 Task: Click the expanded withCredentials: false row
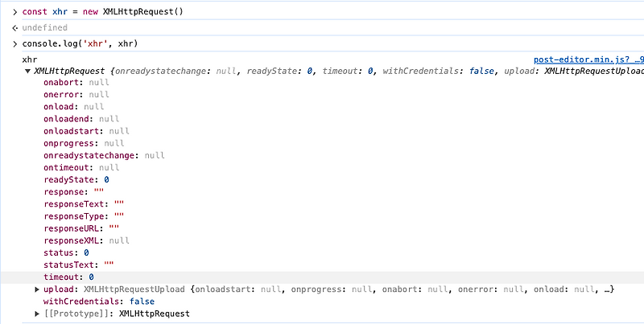pyautogui.click(x=99, y=301)
